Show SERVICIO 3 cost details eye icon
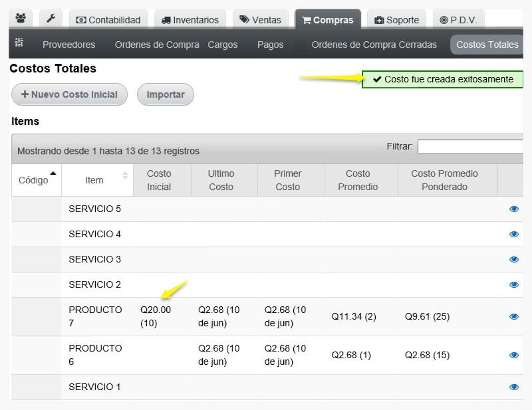 [x=513, y=259]
